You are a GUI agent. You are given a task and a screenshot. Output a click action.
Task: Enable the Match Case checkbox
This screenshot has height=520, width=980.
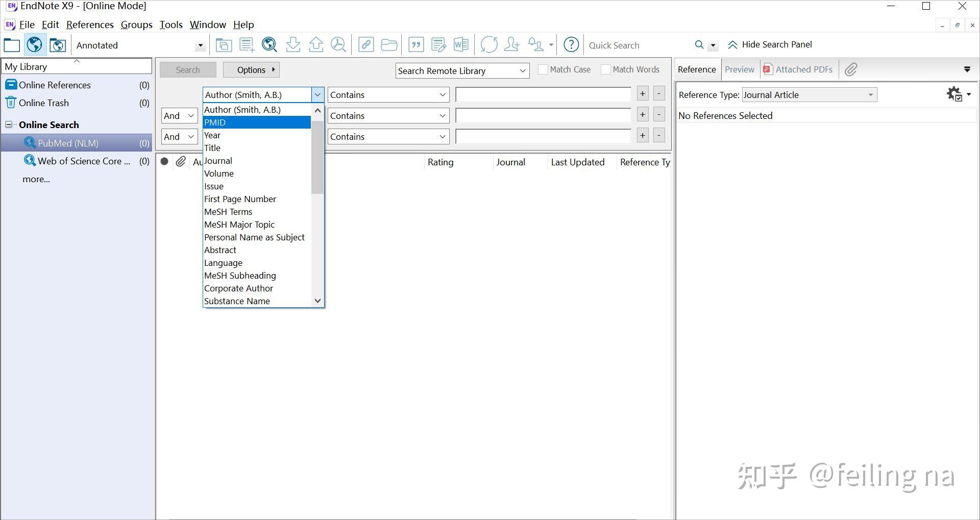[x=543, y=70]
